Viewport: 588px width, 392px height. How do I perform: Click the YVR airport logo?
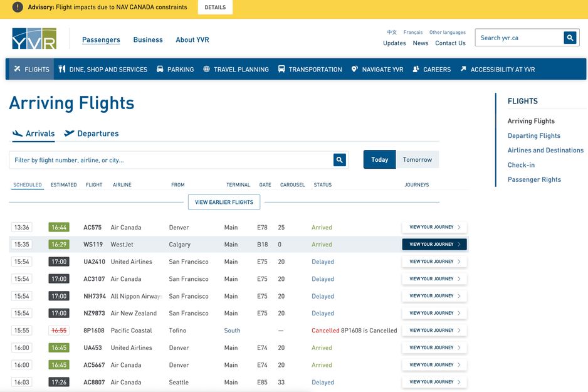tap(34, 39)
